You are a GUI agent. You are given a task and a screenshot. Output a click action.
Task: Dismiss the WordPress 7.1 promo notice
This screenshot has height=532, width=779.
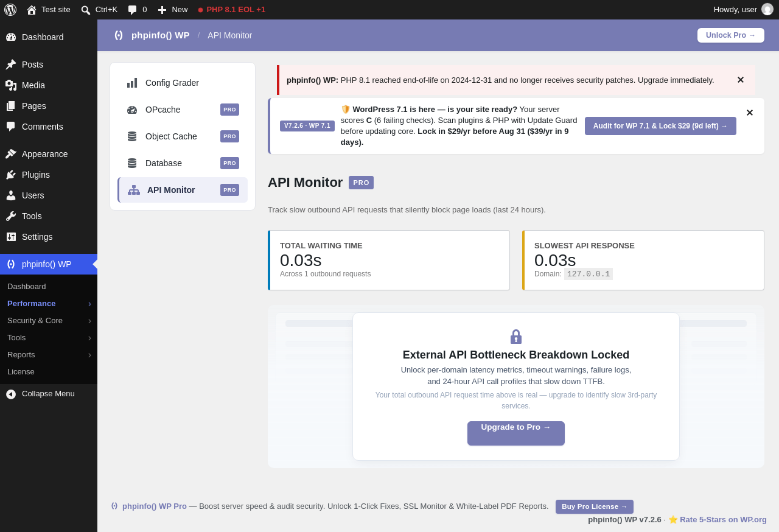coord(750,113)
